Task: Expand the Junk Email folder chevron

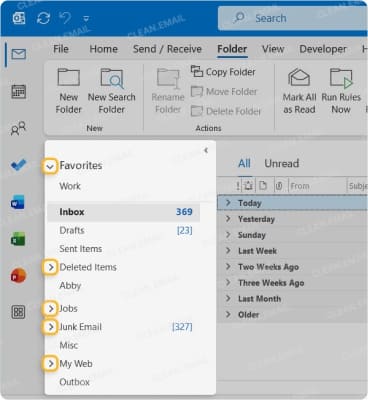Action: [50, 327]
